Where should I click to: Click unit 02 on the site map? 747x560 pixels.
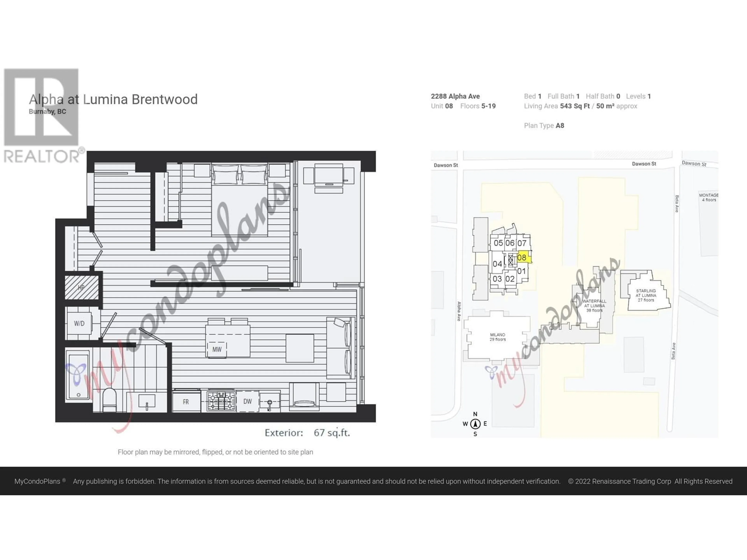pyautogui.click(x=510, y=279)
